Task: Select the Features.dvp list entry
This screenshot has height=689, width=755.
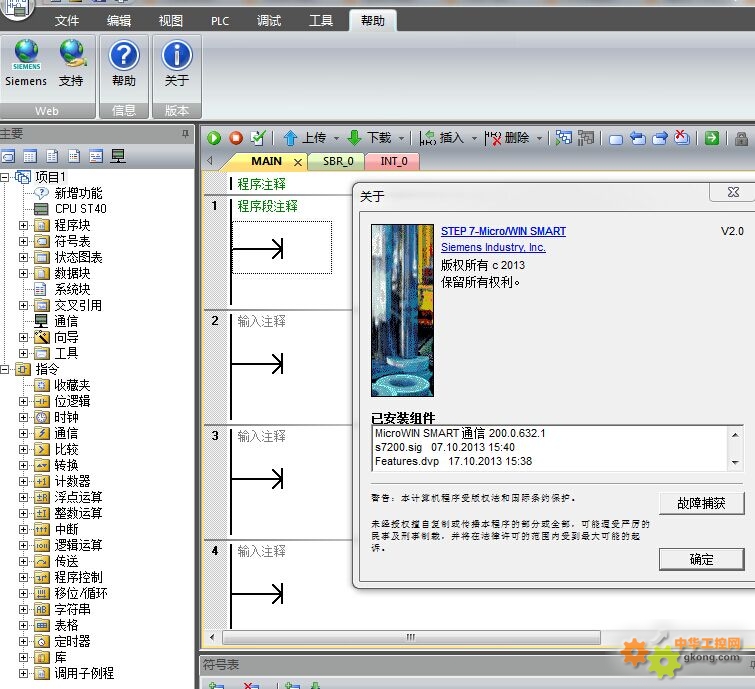Action: tap(454, 461)
